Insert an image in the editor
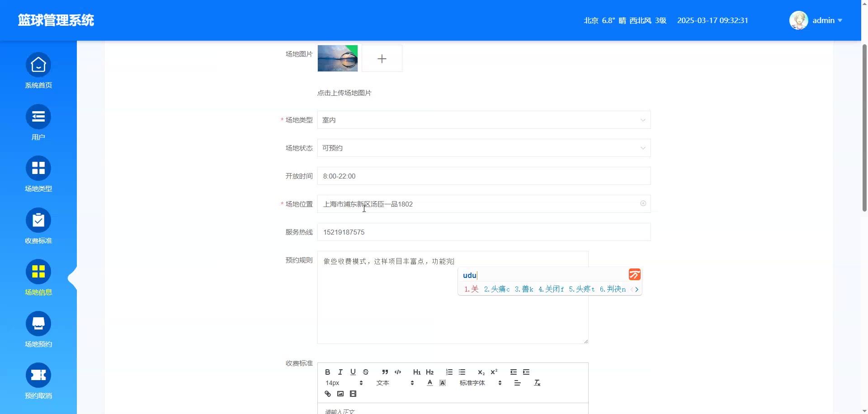The width and height of the screenshot is (868, 414). pos(340,394)
